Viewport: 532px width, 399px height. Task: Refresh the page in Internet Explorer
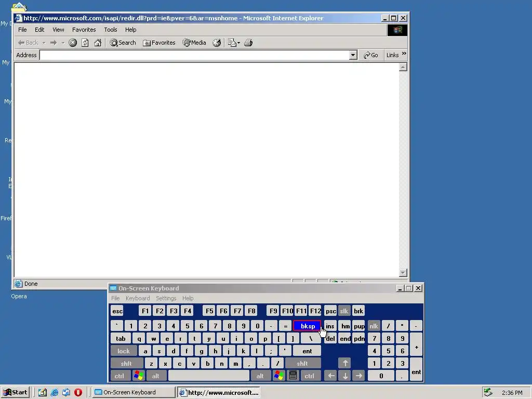(85, 43)
